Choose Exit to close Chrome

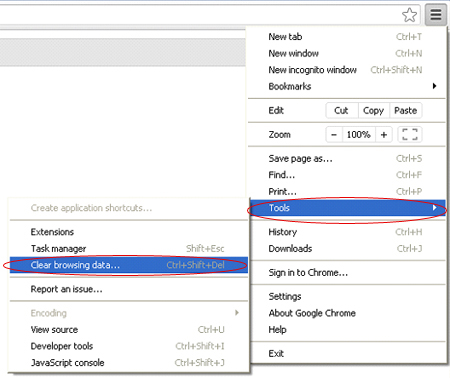(x=347, y=354)
